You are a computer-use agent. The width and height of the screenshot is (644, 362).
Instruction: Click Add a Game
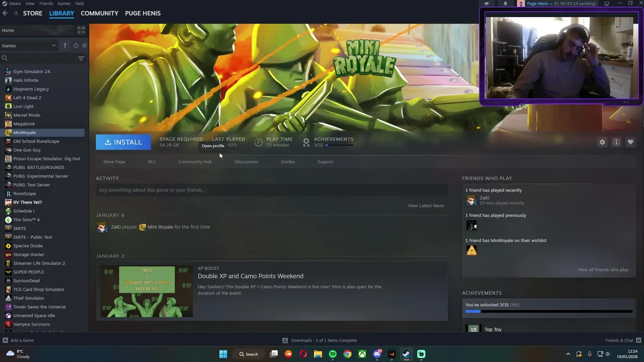(18, 340)
